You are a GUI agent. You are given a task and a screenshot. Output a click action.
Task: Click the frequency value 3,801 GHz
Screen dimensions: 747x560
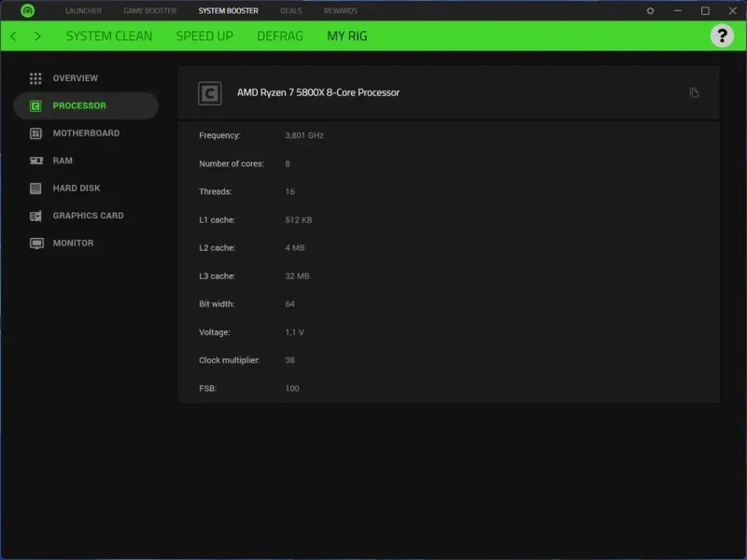304,135
